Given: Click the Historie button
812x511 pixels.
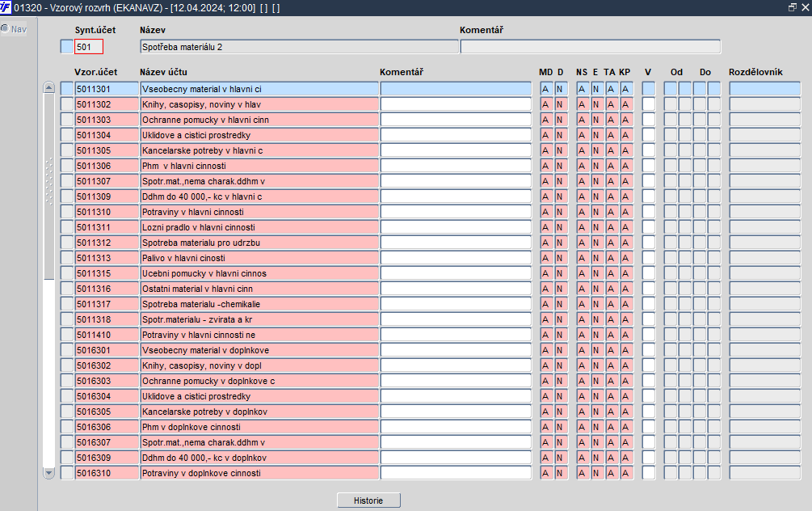Looking at the screenshot, I should [368, 500].
